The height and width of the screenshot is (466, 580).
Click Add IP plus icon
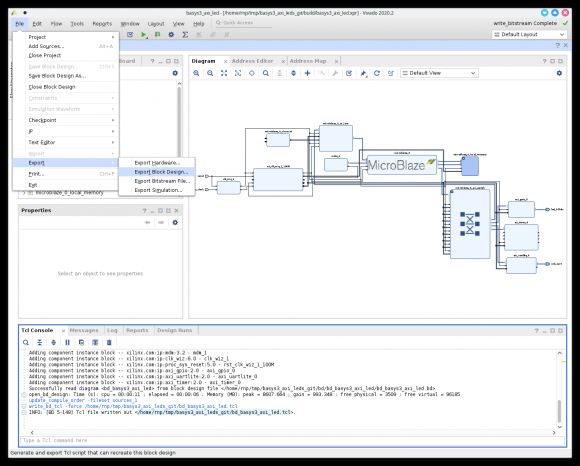(x=307, y=73)
